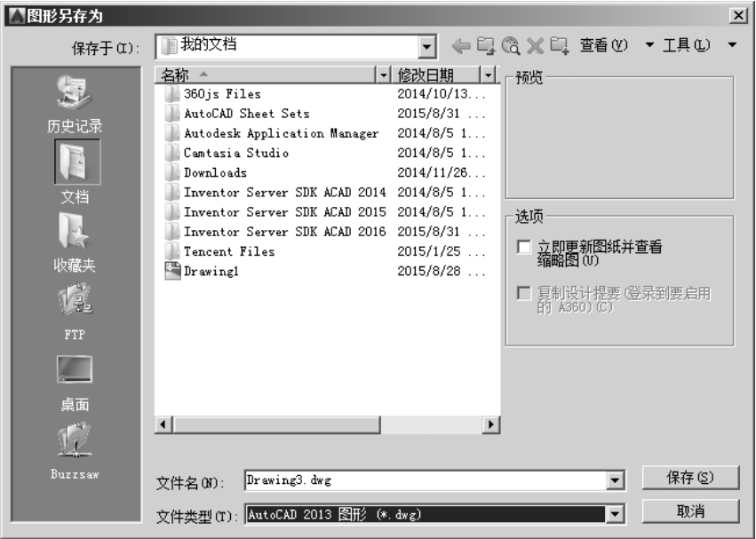This screenshot has height=539, width=756.
Task: Select the 文档 (Documents) sidebar location
Action: pos(76,172)
